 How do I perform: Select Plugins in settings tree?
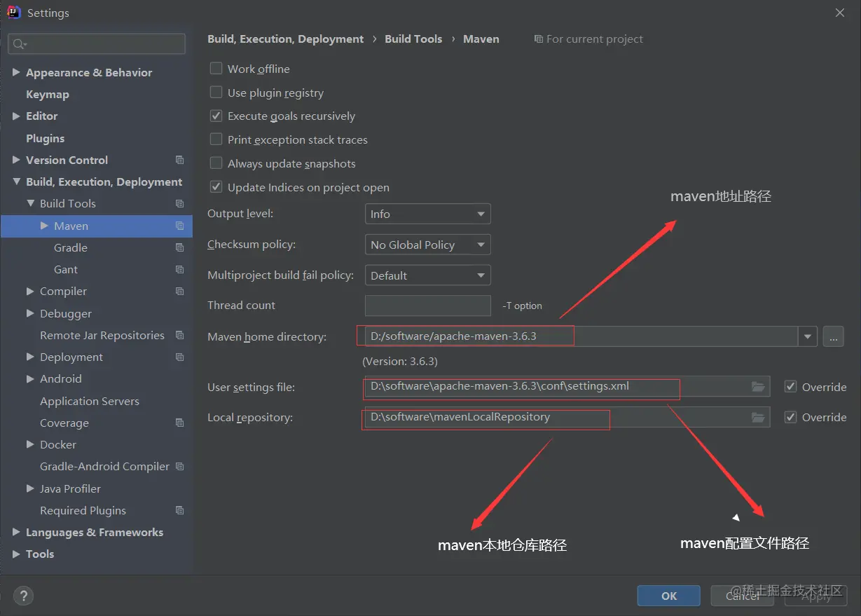coord(45,138)
